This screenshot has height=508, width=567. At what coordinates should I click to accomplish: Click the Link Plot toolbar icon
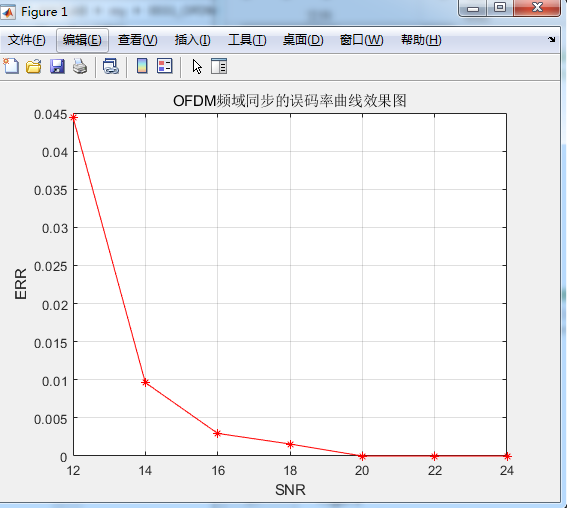pyautogui.click(x=111, y=67)
